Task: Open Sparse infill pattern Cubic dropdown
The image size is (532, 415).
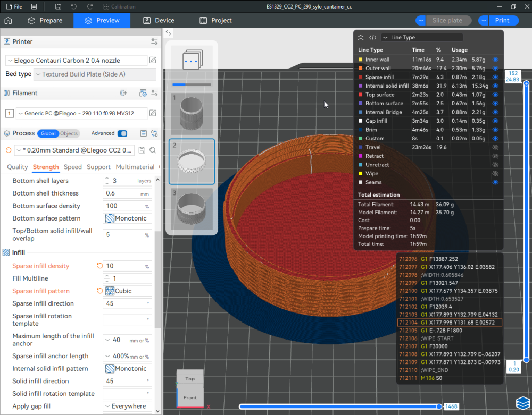Action: pos(128,291)
